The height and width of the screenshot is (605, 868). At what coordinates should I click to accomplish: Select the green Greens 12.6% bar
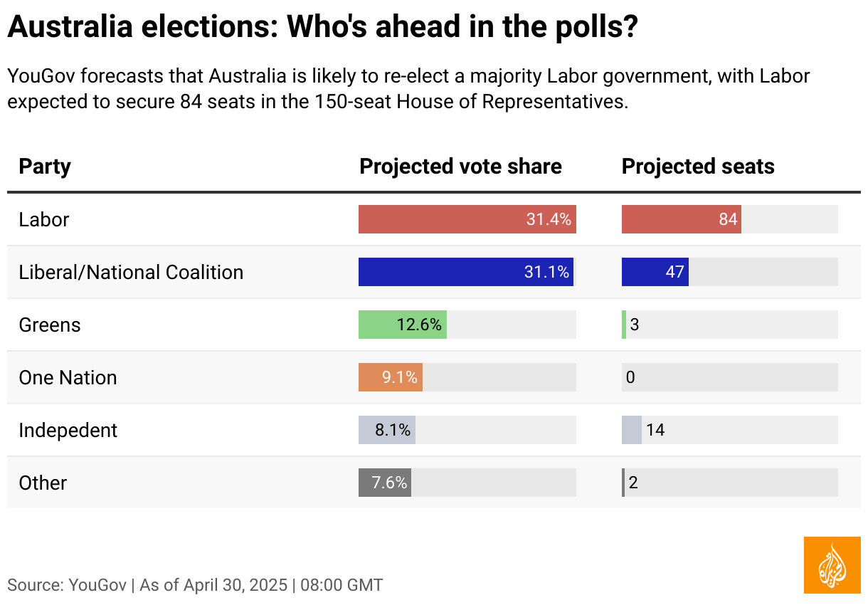(402, 325)
